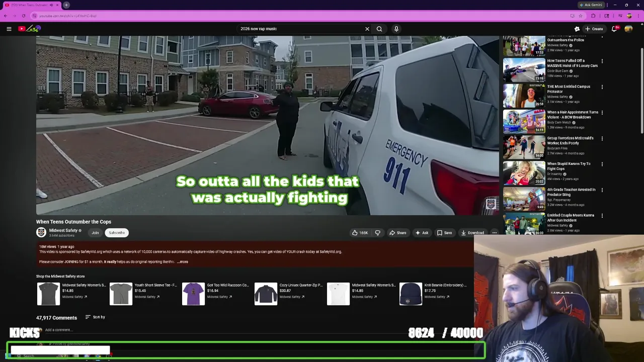Like the video with thumbs up
Image resolution: width=644 pixels, height=362 pixels.
pyautogui.click(x=360, y=233)
